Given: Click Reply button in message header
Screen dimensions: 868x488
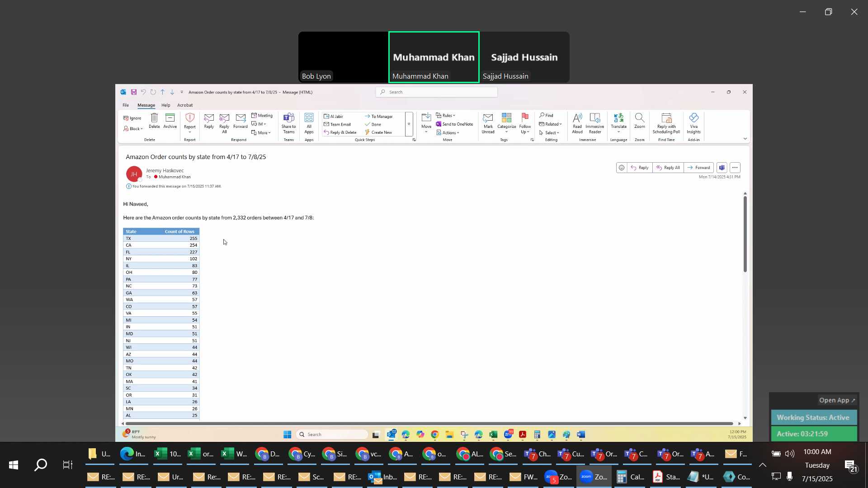Looking at the screenshot, I should 640,168.
